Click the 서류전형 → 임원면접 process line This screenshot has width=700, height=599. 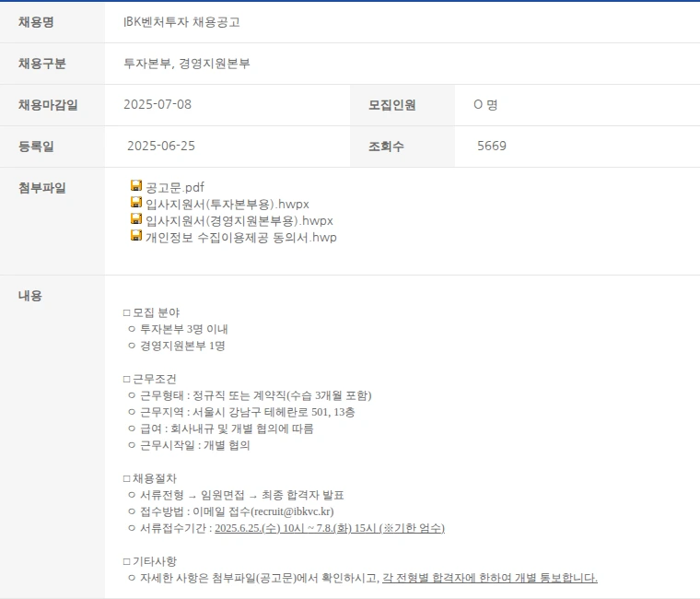(x=242, y=495)
